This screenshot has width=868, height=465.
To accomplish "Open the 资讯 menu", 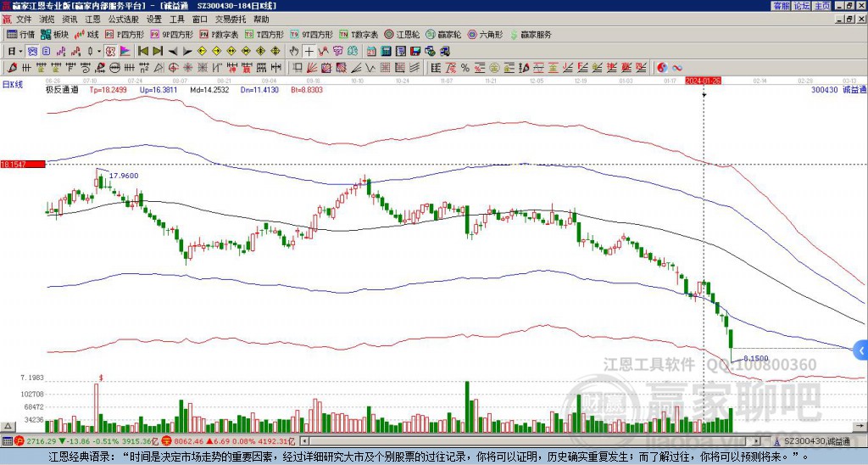I will click(x=70, y=20).
